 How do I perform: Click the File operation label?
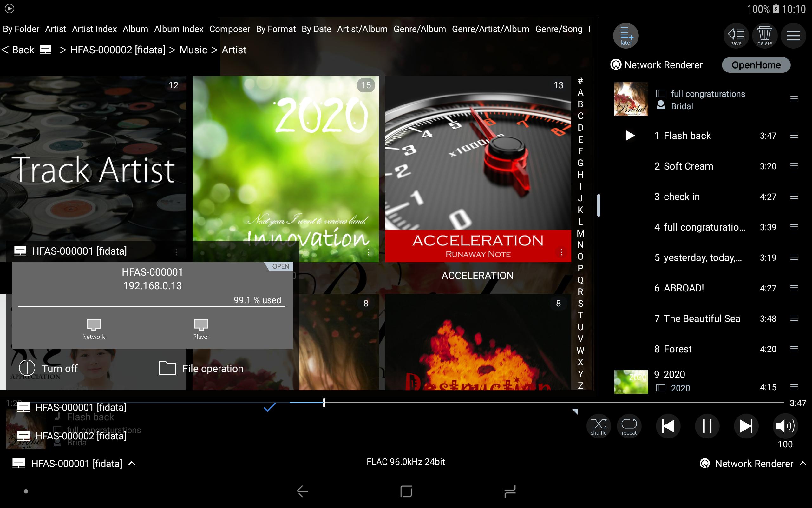[213, 369]
